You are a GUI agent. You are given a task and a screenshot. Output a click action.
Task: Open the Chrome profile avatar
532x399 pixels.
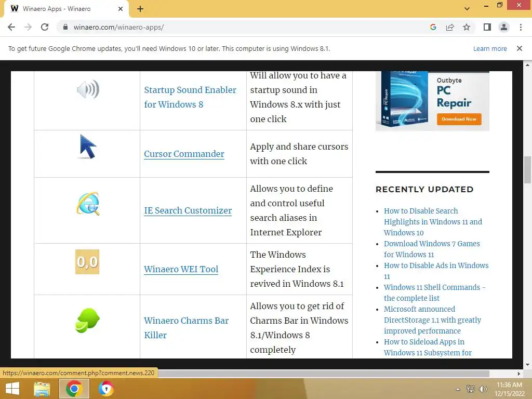(504, 27)
